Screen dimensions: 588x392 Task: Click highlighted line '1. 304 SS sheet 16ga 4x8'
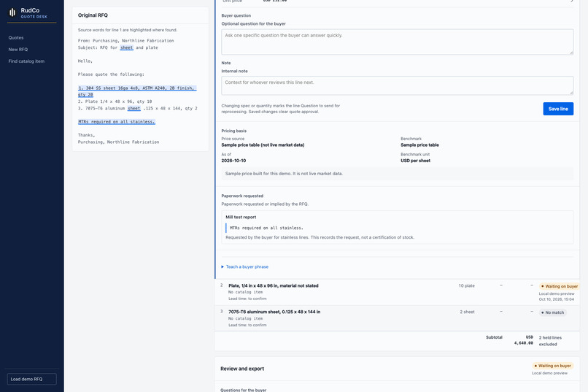(137, 91)
